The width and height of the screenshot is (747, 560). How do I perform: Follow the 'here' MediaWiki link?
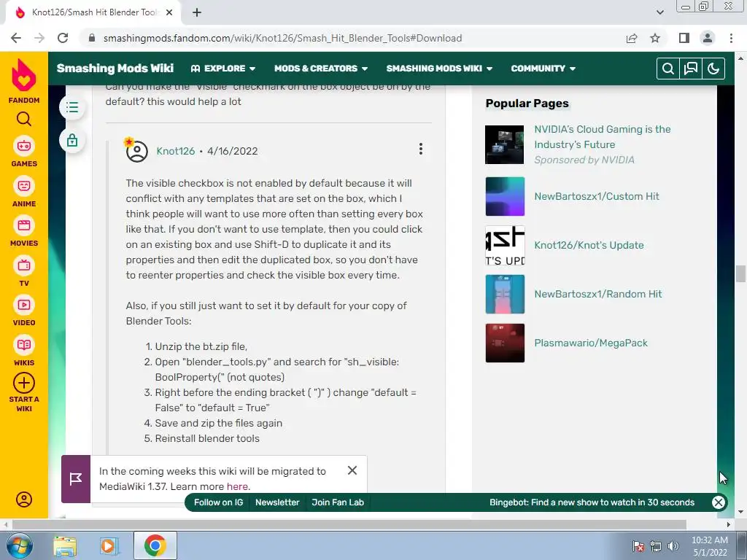[237, 486]
